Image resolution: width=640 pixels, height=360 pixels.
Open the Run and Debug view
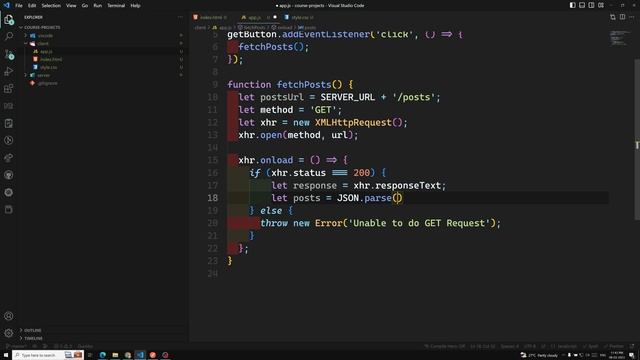9,71
